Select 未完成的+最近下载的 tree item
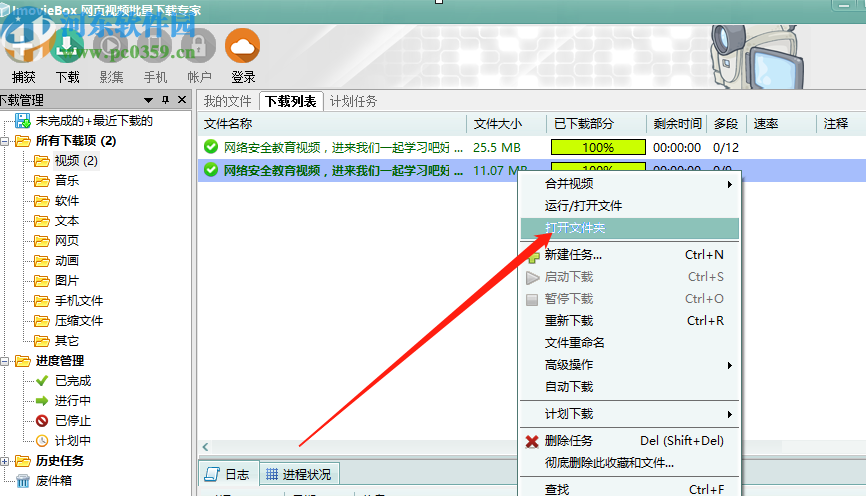This screenshot has width=866, height=496. [x=94, y=120]
